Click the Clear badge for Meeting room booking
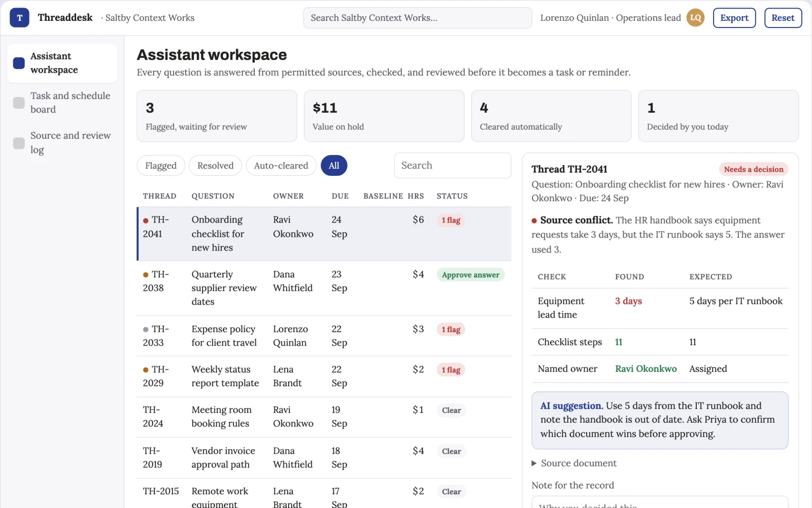Viewport: 812px width, 508px height. 451,410
